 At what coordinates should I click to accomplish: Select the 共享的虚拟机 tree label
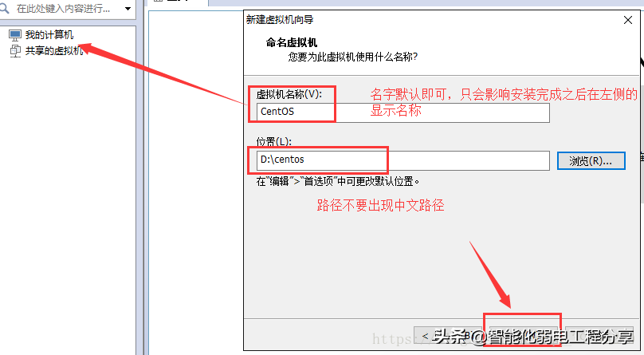[53, 50]
